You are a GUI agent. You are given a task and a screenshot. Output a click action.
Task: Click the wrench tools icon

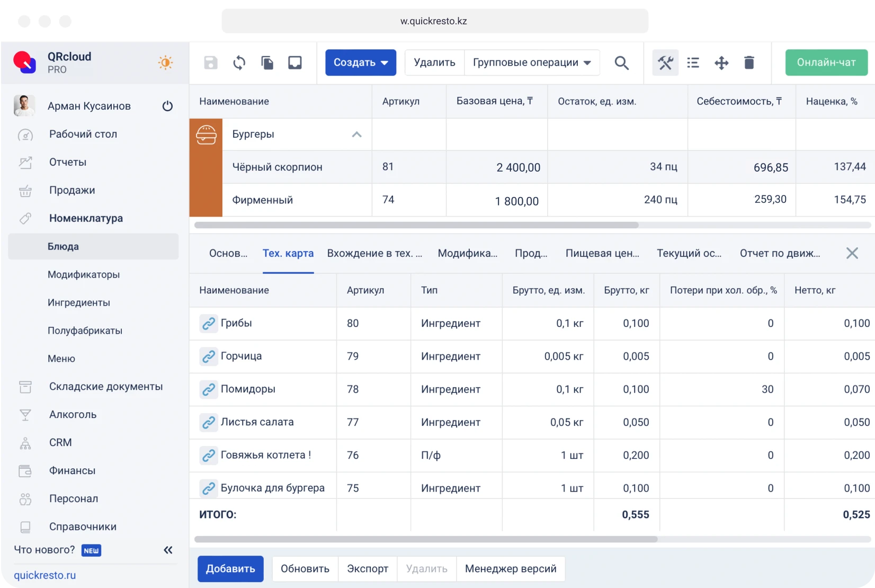point(665,63)
